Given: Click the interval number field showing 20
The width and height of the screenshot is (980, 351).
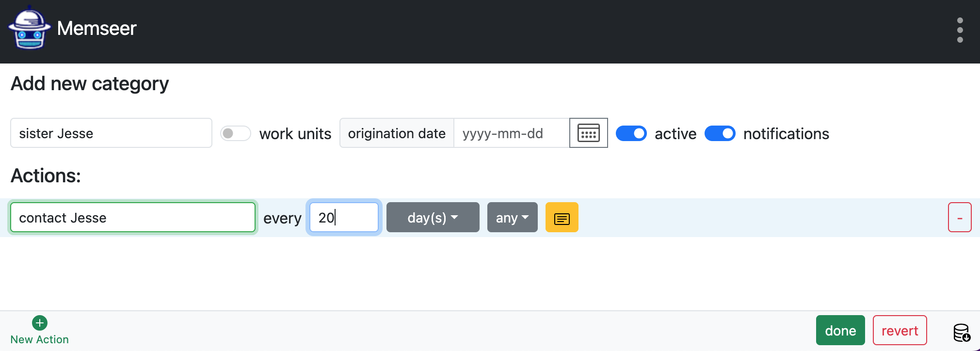Looking at the screenshot, I should coord(344,218).
